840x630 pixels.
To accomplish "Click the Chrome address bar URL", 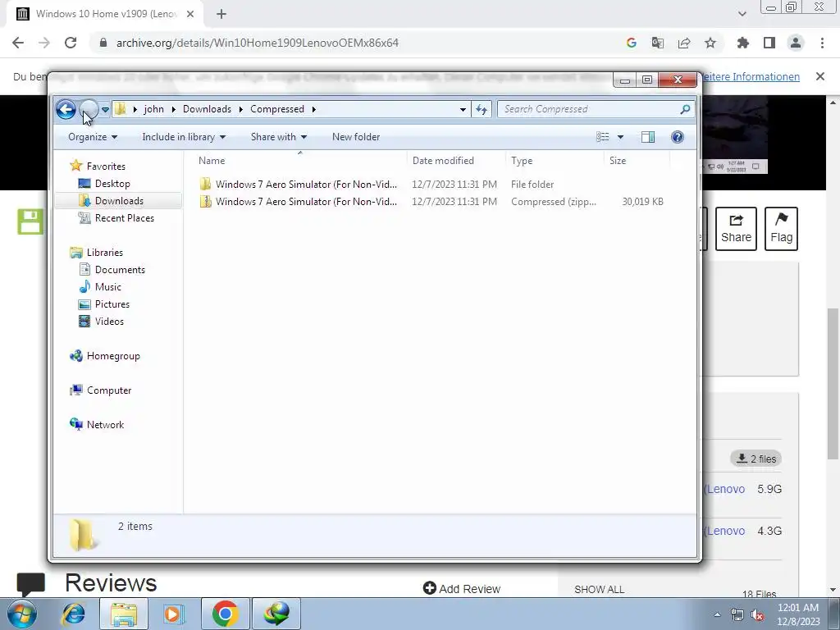I will click(258, 43).
